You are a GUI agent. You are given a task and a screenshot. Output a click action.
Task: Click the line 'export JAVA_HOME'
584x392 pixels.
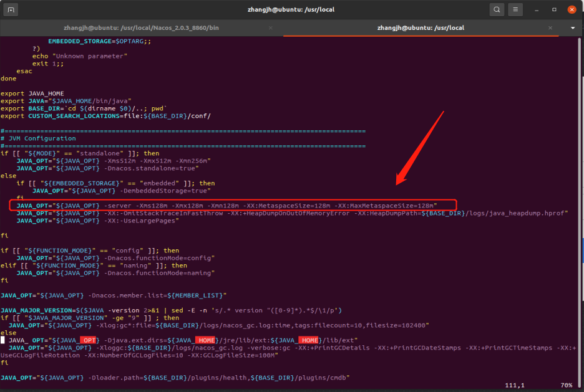coord(32,93)
